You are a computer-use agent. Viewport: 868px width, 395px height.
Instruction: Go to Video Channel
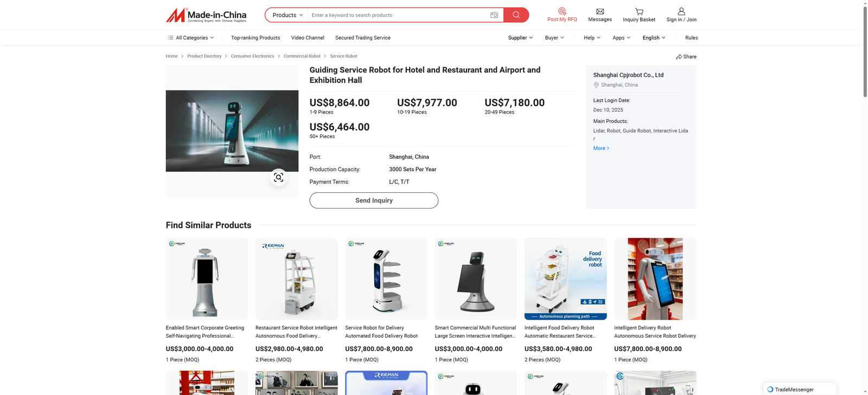click(x=308, y=38)
